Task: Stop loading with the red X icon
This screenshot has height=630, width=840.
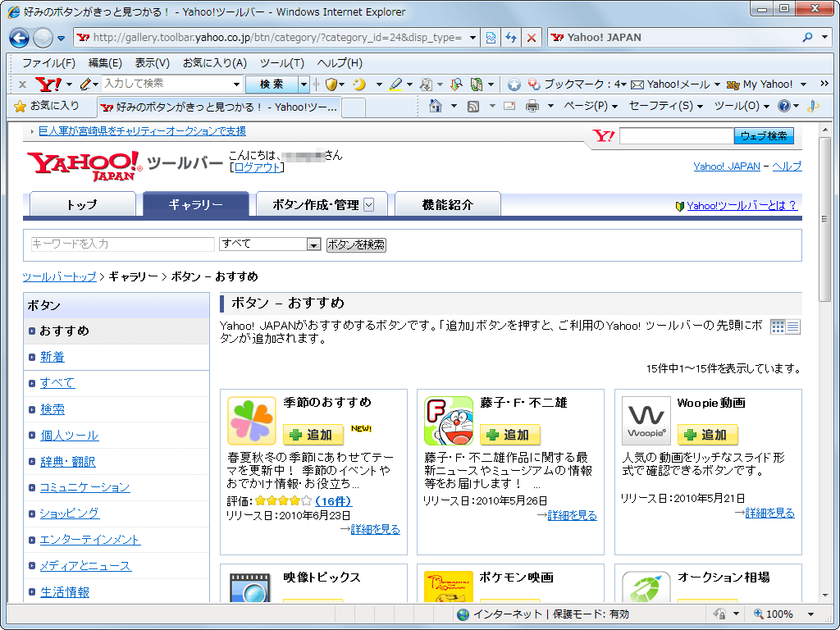Action: (x=531, y=38)
